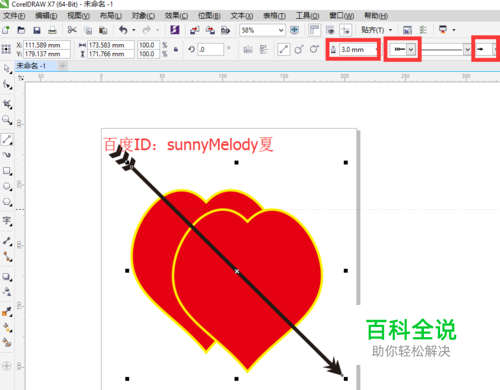This screenshot has width=500, height=390.
Task: Toggle full-screen preview icon
Action: [294, 30]
